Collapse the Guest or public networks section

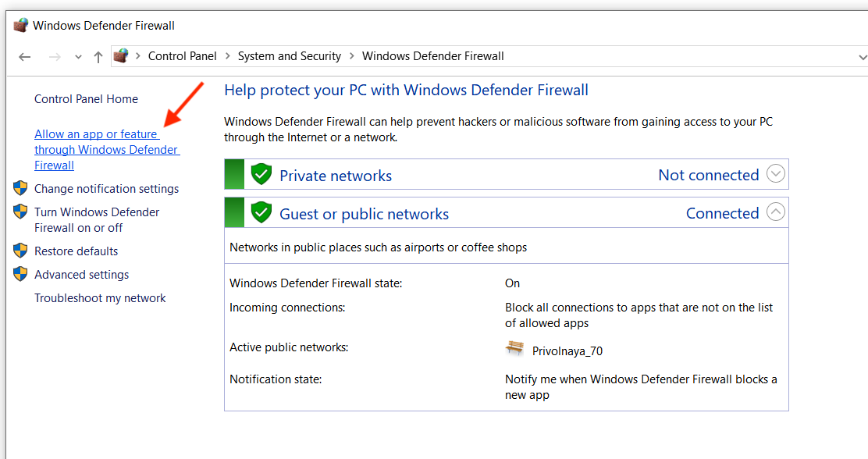(x=776, y=212)
